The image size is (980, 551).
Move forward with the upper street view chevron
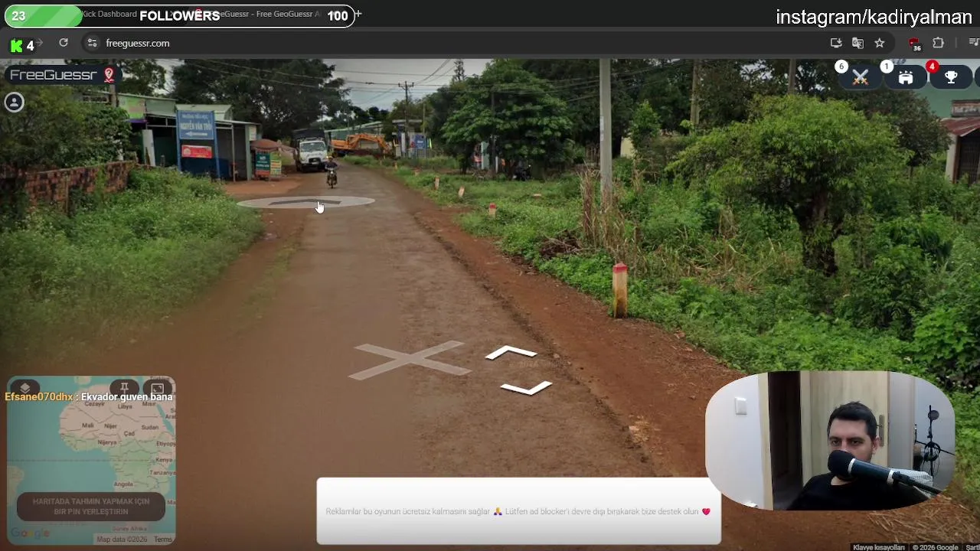511,353
